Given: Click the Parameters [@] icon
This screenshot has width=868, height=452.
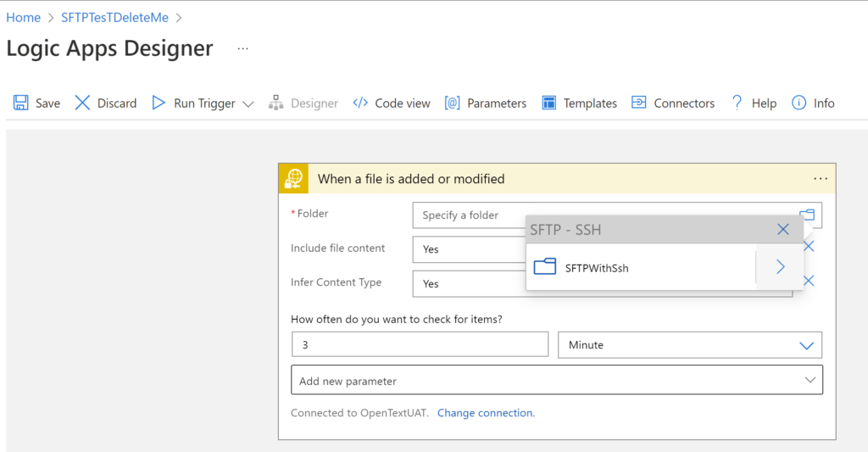Looking at the screenshot, I should [x=453, y=103].
